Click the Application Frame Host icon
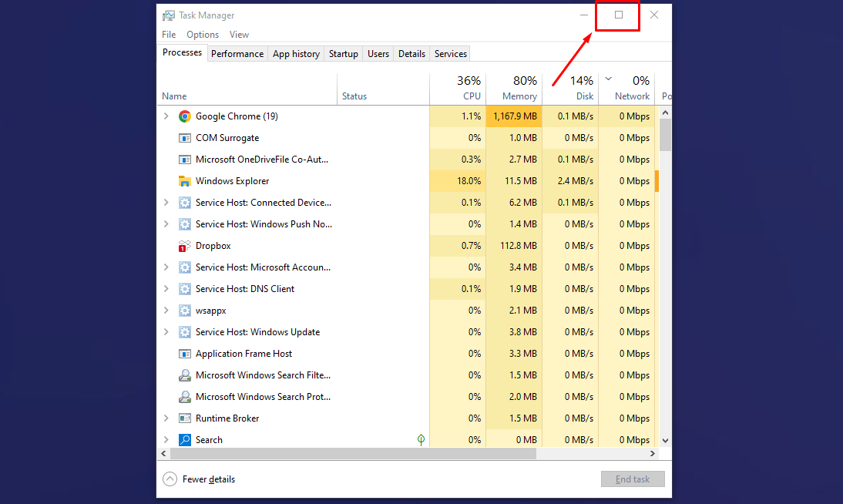This screenshot has height=504, width=843. point(184,354)
